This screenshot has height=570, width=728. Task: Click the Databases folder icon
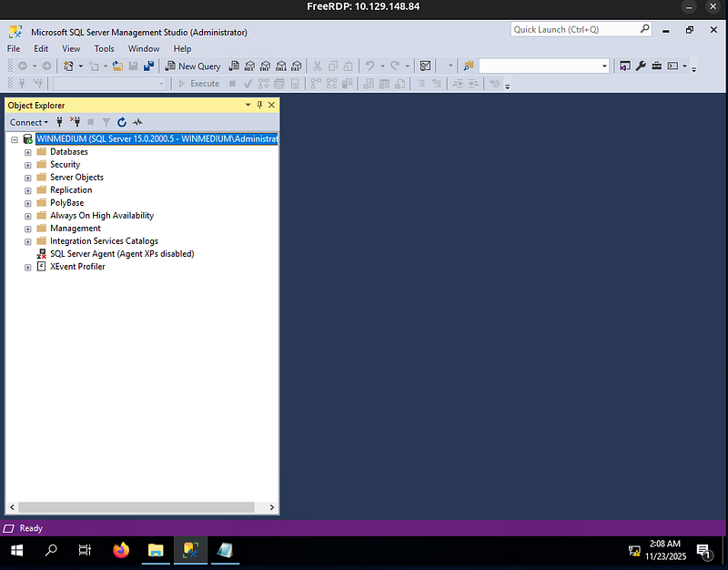click(x=42, y=151)
